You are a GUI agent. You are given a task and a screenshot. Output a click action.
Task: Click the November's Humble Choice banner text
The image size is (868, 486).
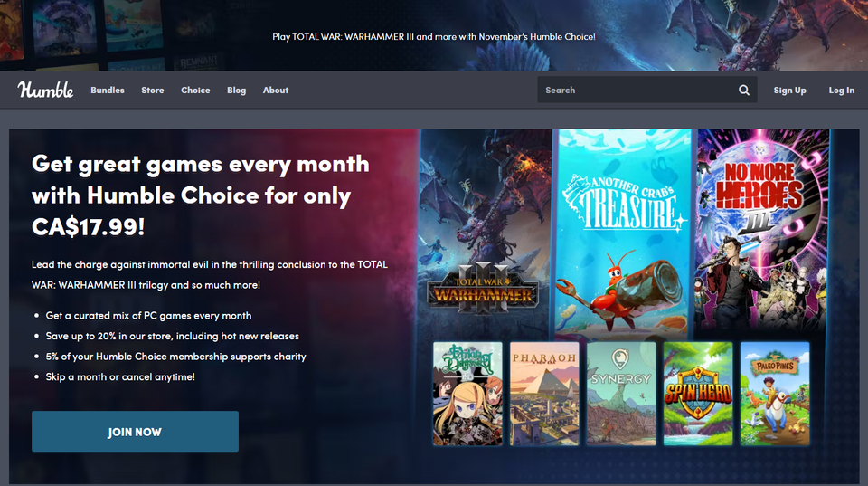(434, 36)
